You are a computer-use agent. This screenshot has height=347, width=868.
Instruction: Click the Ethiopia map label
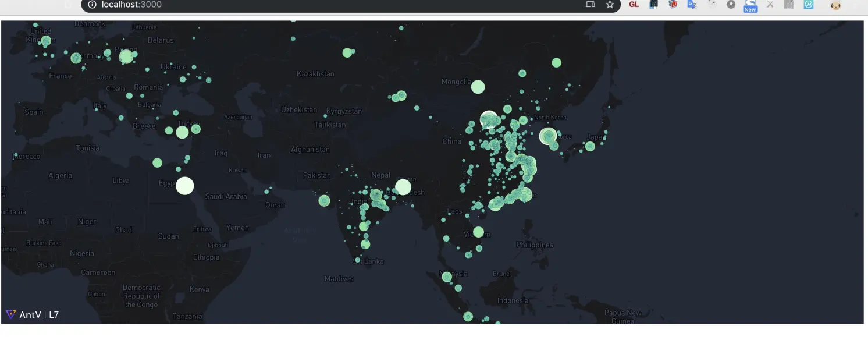coord(206,257)
